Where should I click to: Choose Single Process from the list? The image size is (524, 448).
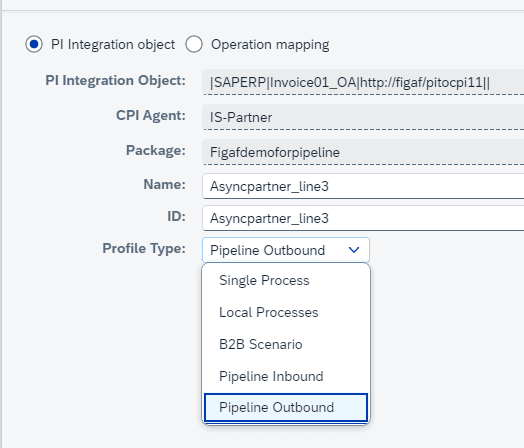point(286,280)
